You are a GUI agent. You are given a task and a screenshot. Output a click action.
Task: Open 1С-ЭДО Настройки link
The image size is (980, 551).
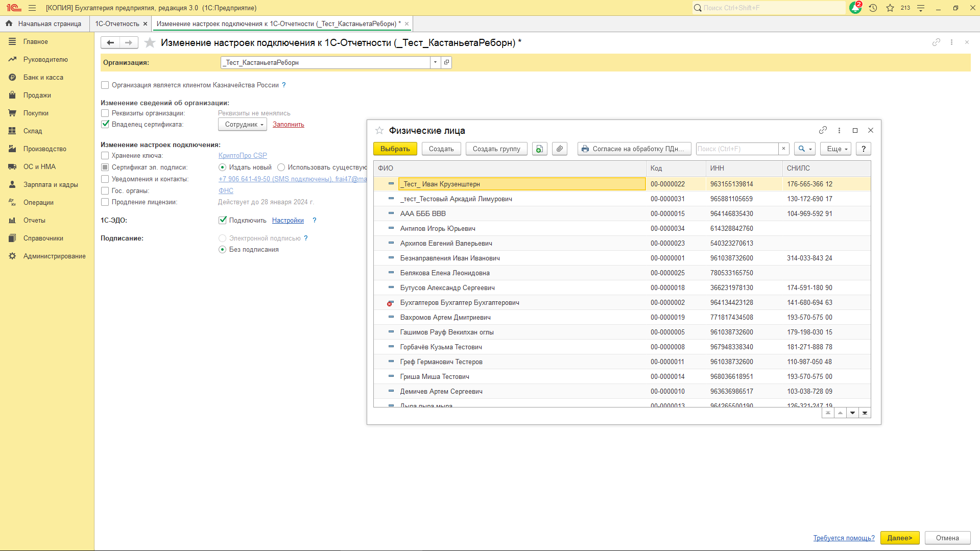(288, 220)
